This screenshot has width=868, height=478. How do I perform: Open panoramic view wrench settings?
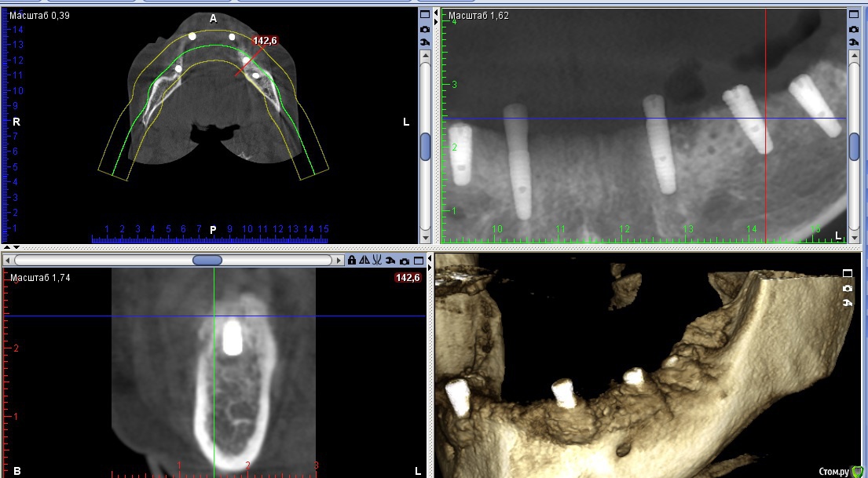coord(853,42)
